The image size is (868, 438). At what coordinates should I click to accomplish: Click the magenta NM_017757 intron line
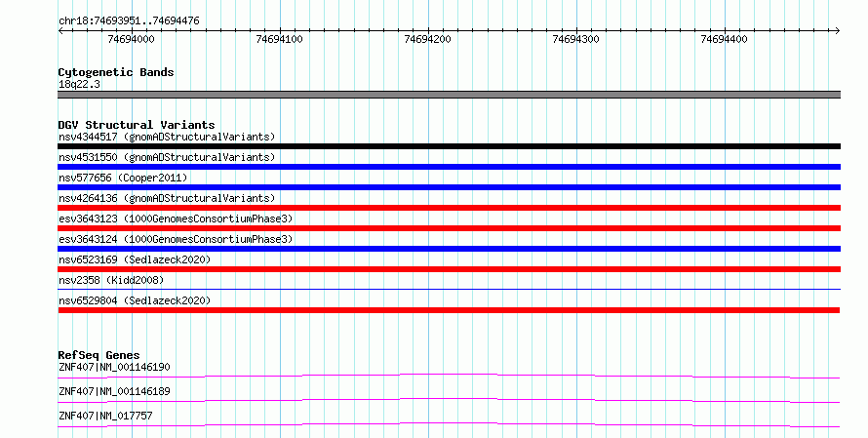(449, 424)
